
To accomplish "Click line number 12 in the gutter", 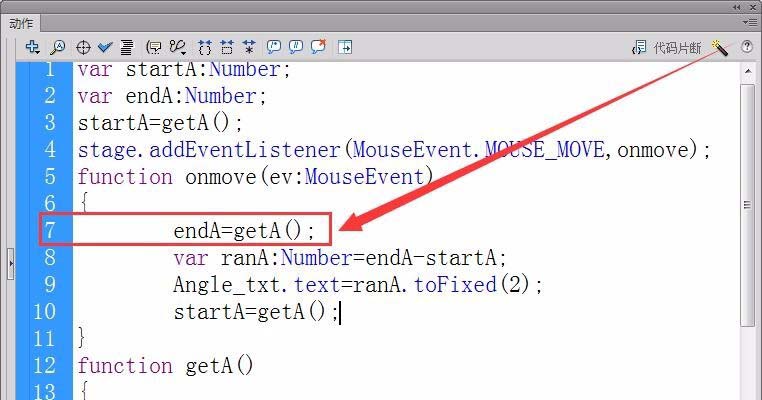I will coord(44,365).
